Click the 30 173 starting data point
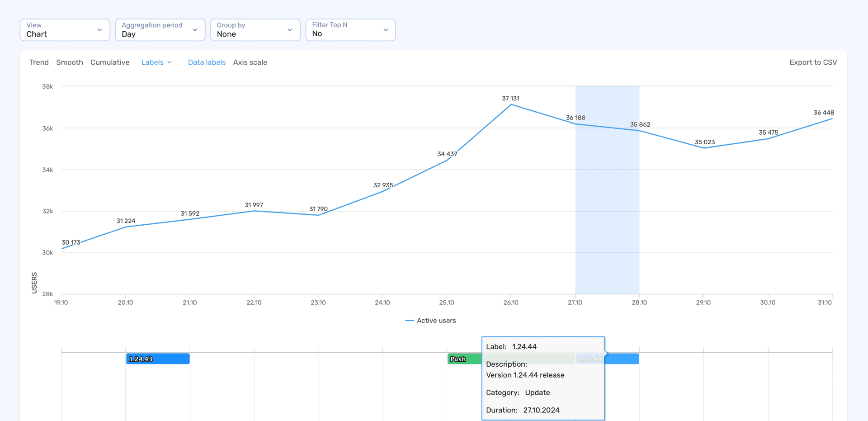Image resolution: width=868 pixels, height=421 pixels. (x=61, y=248)
